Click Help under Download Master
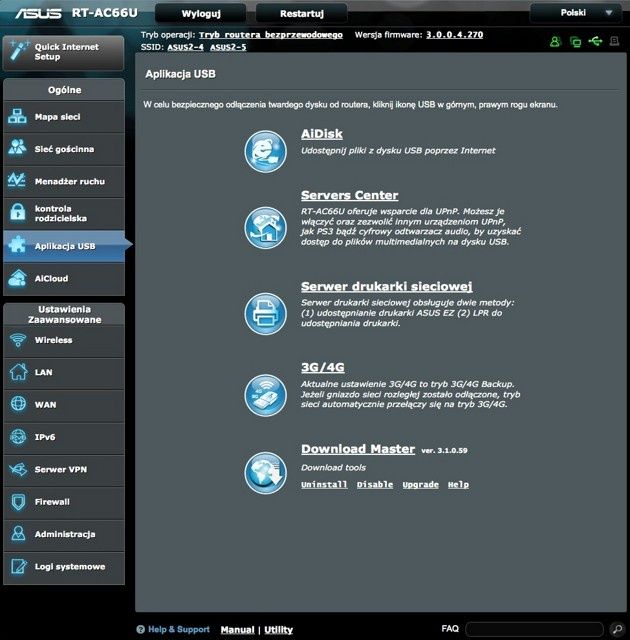 [458, 484]
